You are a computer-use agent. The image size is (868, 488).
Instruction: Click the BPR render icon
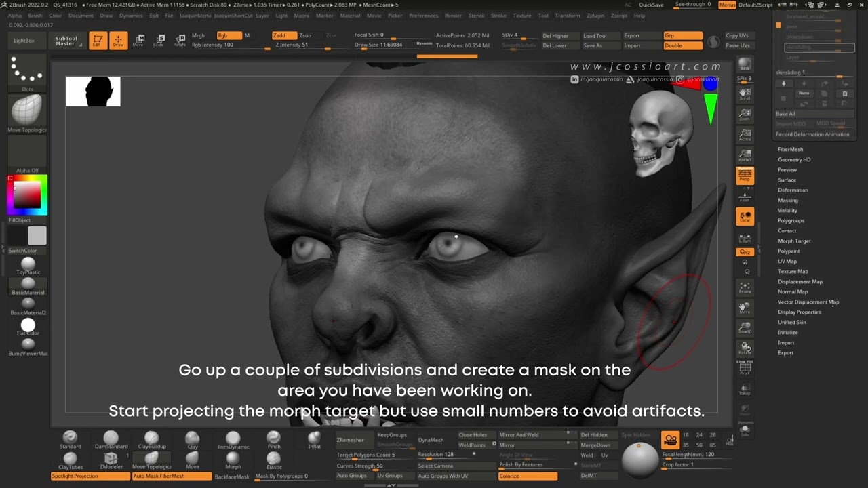point(745,66)
